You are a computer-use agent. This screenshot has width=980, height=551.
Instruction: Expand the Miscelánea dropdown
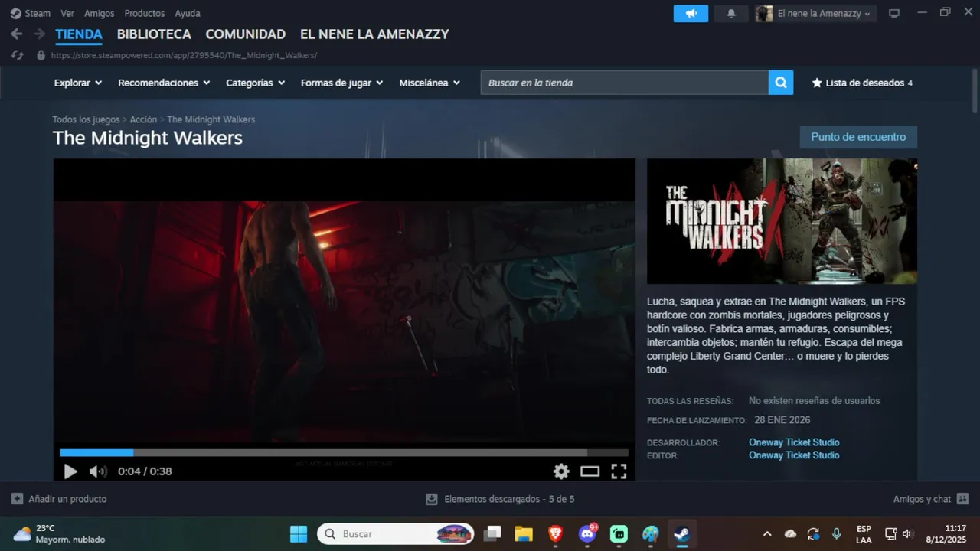(x=430, y=83)
